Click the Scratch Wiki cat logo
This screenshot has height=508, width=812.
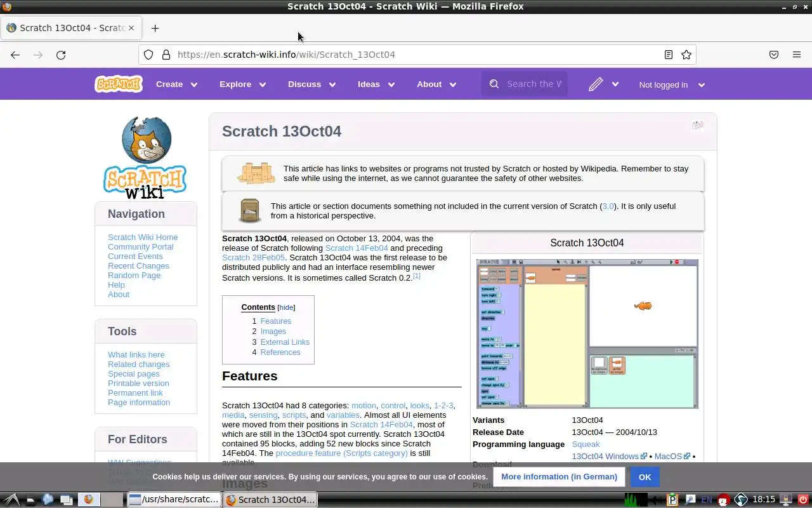tap(145, 157)
